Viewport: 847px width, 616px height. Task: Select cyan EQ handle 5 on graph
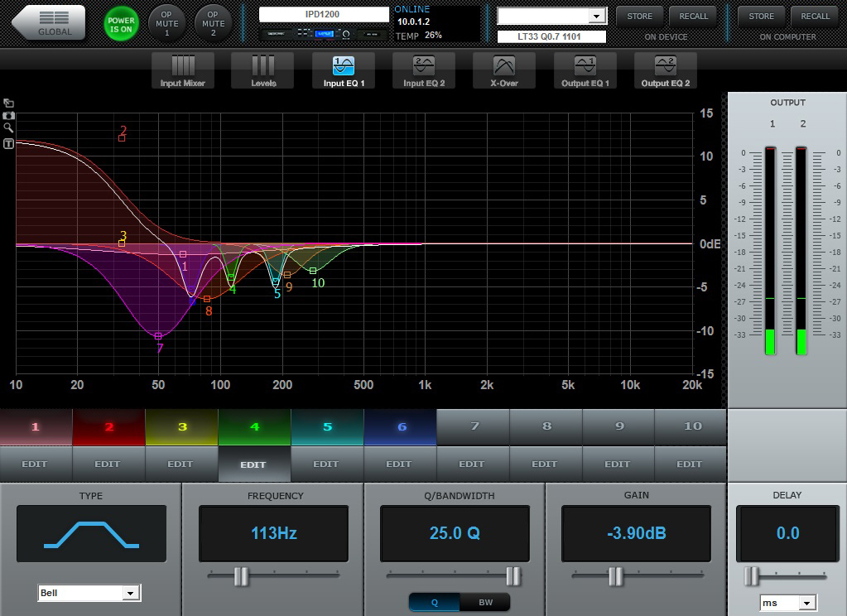(276, 282)
